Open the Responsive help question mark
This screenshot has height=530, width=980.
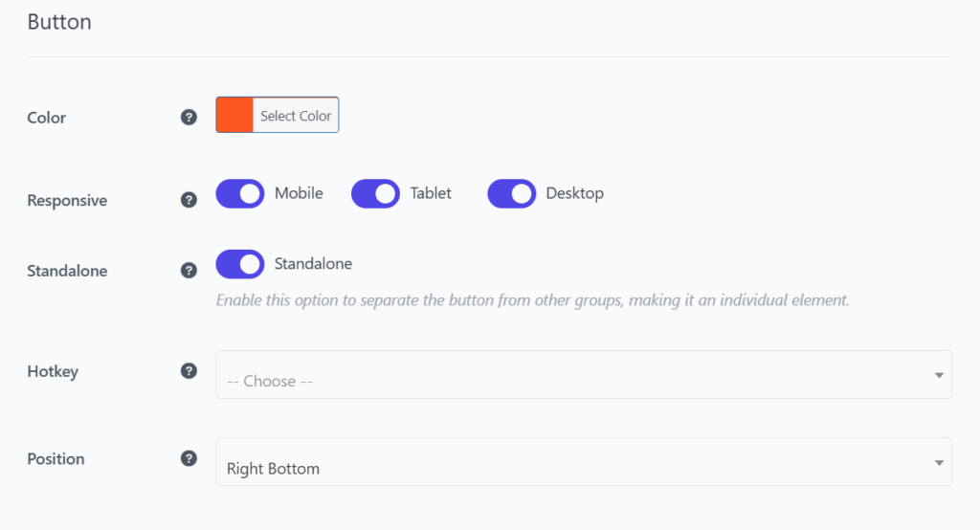pyautogui.click(x=189, y=200)
